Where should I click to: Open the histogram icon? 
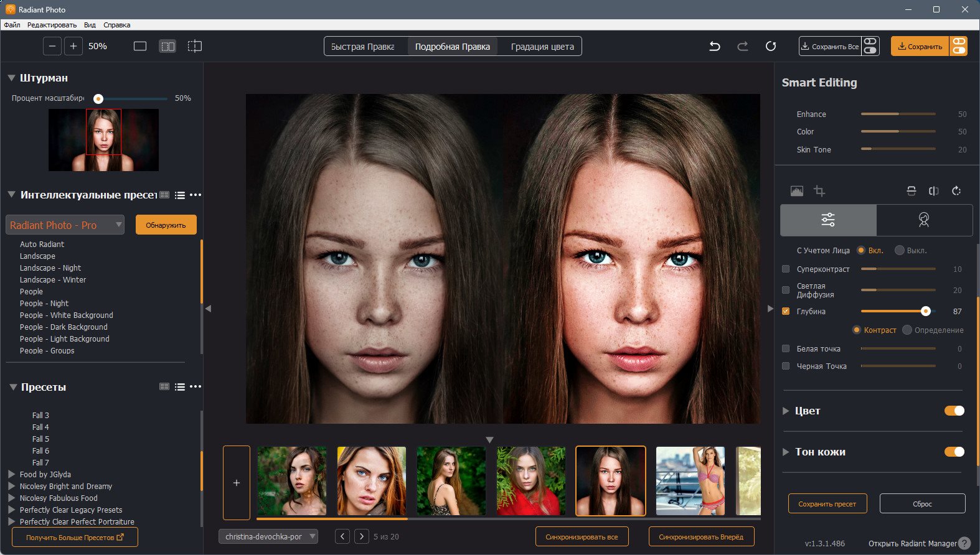(797, 191)
